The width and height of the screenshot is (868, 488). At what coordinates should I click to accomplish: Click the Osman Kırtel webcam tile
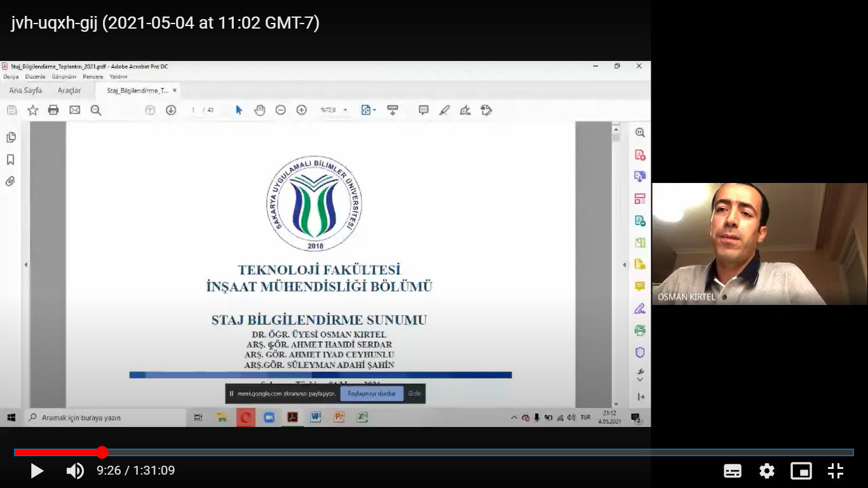point(760,243)
